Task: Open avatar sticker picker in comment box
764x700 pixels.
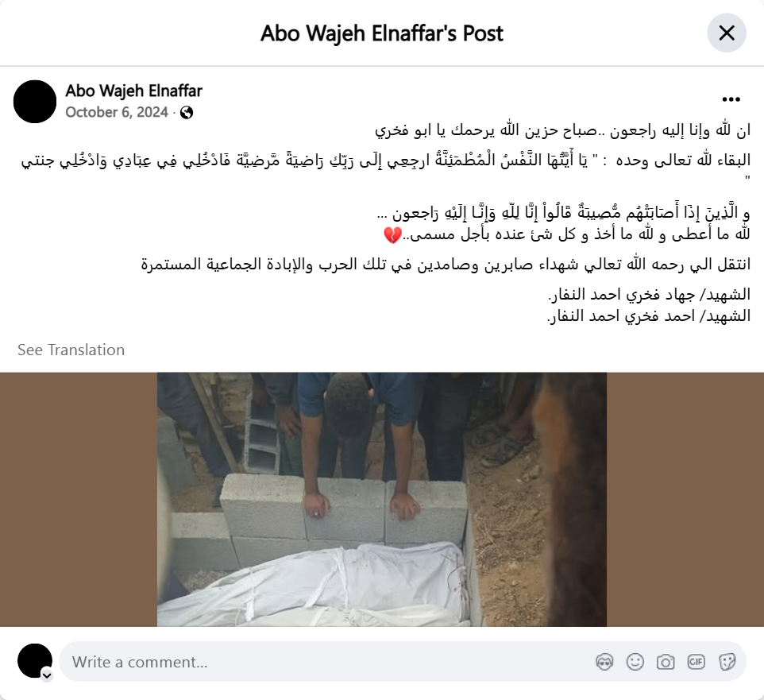Action: click(x=604, y=662)
